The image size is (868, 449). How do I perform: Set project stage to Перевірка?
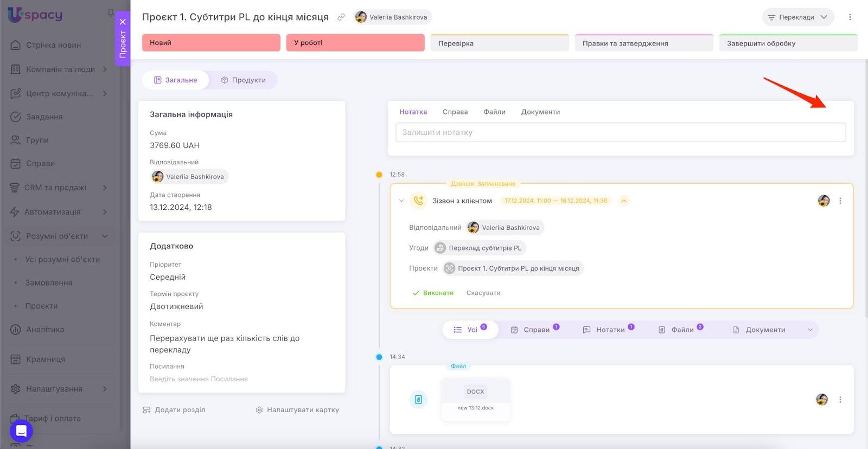500,43
